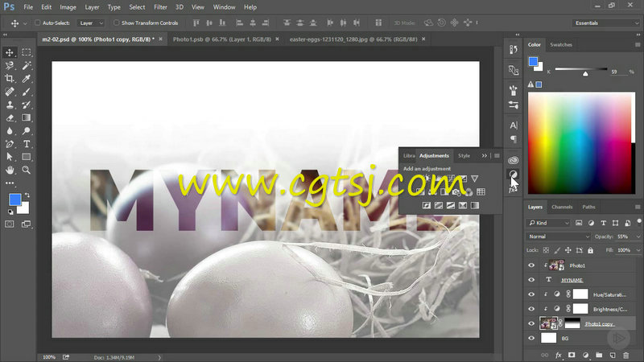Viewport: 644px width, 362px height.
Task: Hide the Photo1 layer
Action: (531, 265)
